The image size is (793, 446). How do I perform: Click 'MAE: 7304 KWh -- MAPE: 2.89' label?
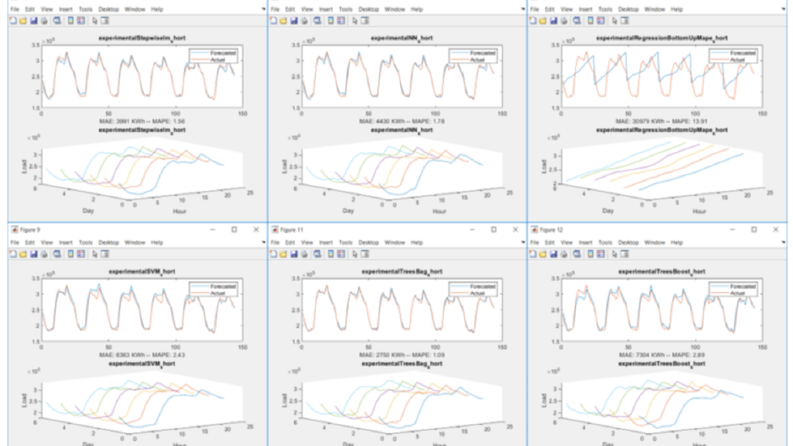[x=662, y=355]
